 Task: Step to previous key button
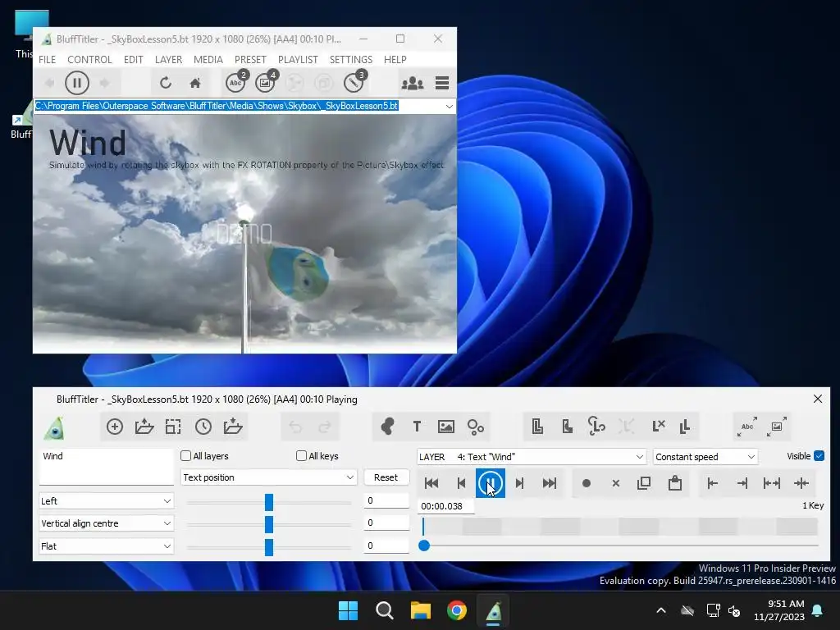461,483
